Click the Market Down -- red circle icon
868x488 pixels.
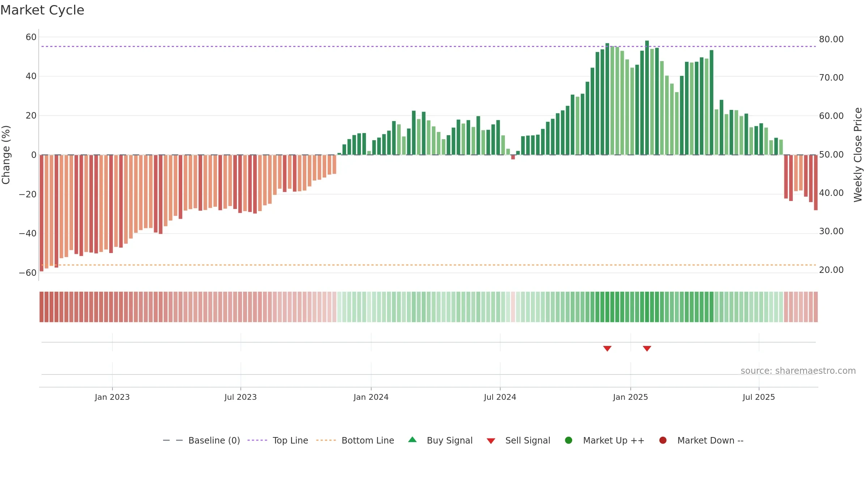pyautogui.click(x=663, y=440)
